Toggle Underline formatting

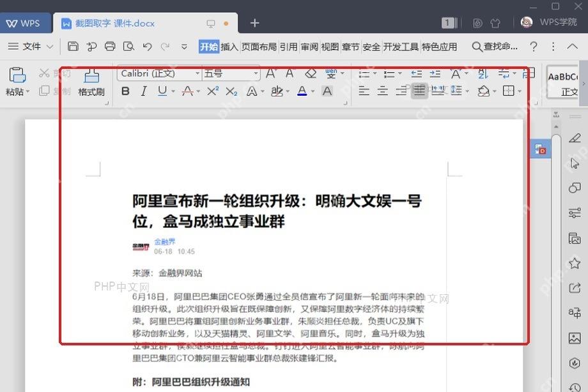(x=162, y=91)
